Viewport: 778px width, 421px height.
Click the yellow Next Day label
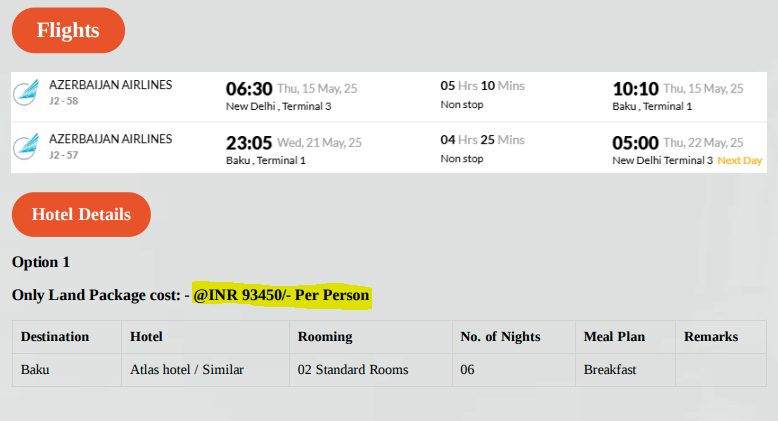pos(740,160)
